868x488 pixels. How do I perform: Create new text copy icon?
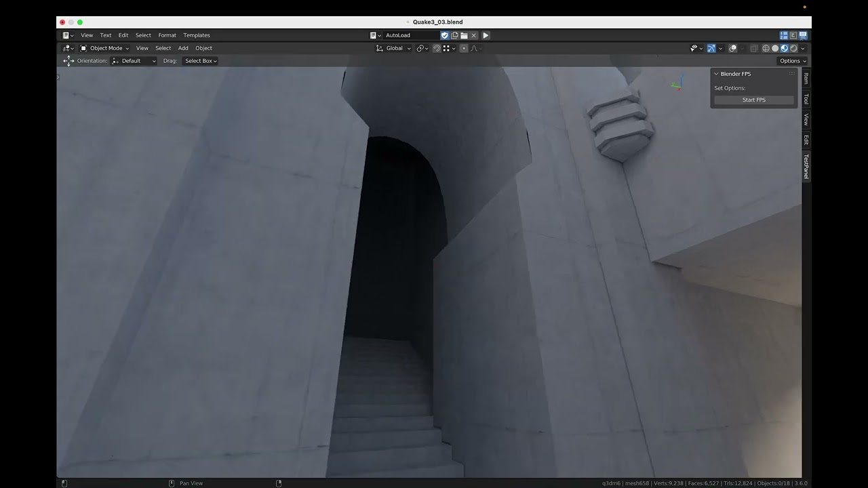(454, 35)
